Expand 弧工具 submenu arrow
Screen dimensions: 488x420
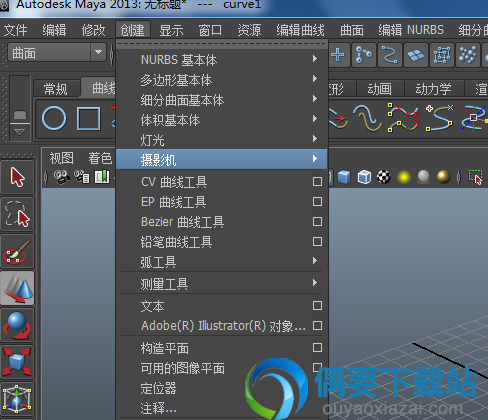point(315,261)
